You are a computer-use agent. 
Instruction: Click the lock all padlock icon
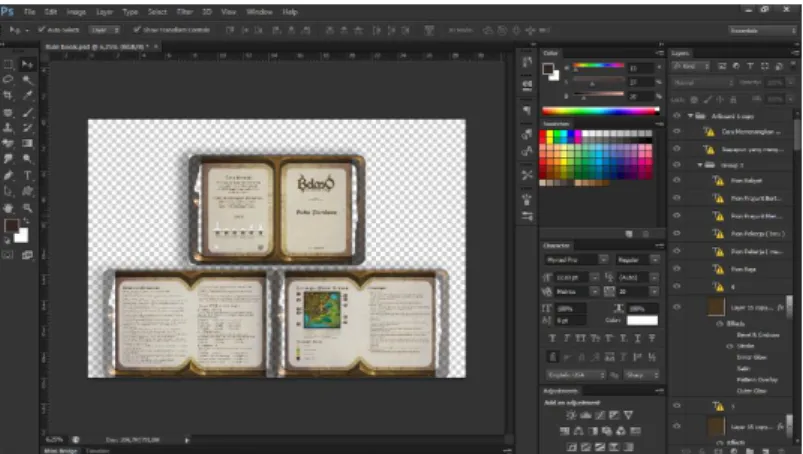click(x=733, y=100)
